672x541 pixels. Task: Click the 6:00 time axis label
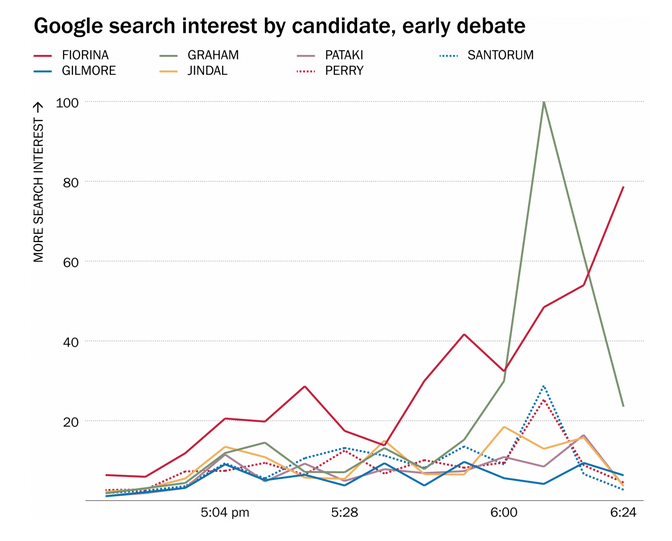504,513
